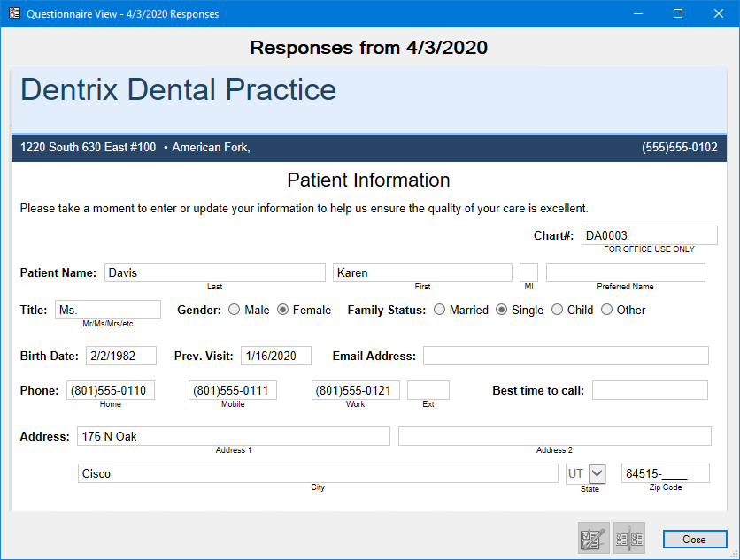
Task: Click the edit questionnaire responses icon
Action: (x=593, y=538)
